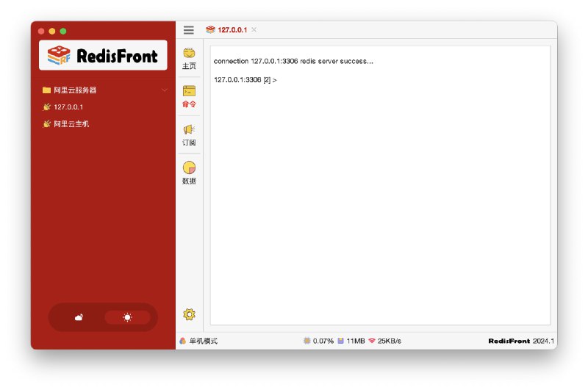This screenshot has height=390, width=588.
Task: Select 阿里云主机 connection in sidebar
Action: point(71,124)
